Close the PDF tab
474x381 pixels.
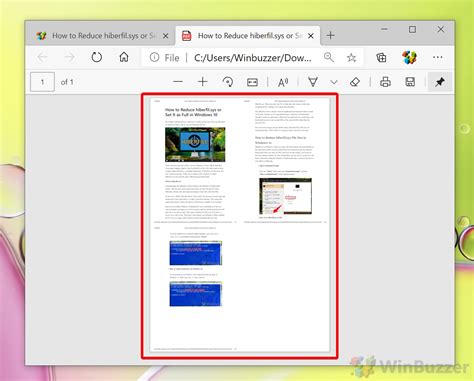[311, 36]
